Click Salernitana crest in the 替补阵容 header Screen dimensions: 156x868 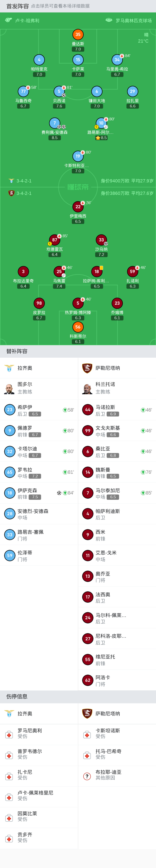click(87, 368)
